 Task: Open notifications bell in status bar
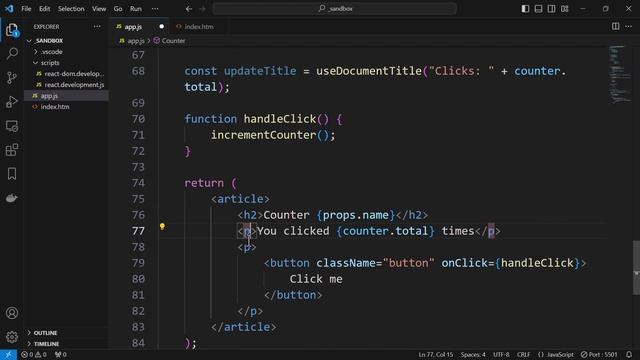(629, 355)
